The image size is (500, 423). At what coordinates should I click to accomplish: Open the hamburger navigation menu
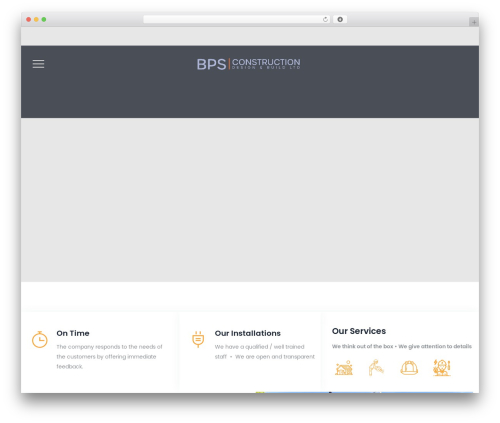(x=38, y=64)
